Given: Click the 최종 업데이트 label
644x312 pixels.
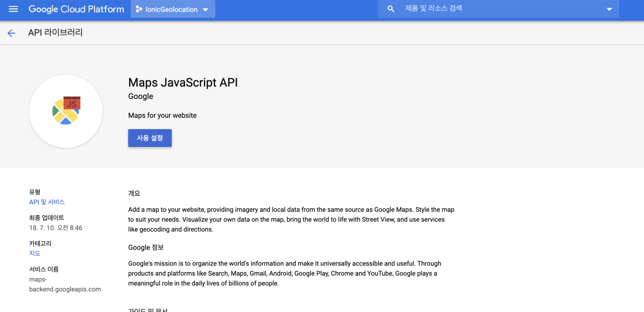Looking at the screenshot, I should 47,218.
